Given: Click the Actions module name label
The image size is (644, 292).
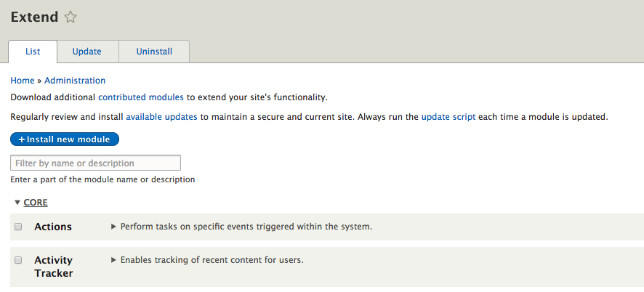Looking at the screenshot, I should tap(53, 227).
